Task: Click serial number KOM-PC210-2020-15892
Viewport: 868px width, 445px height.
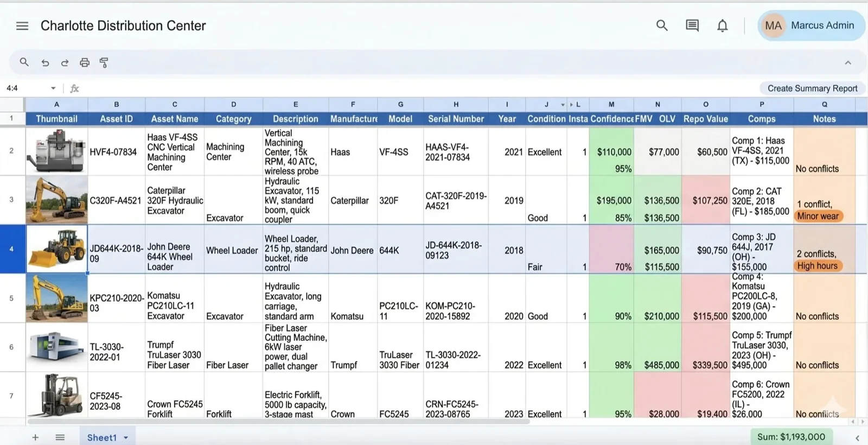Action: [456, 298]
